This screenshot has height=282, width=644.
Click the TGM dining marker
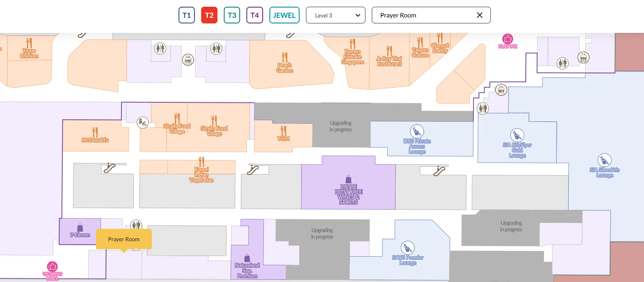[283, 134]
